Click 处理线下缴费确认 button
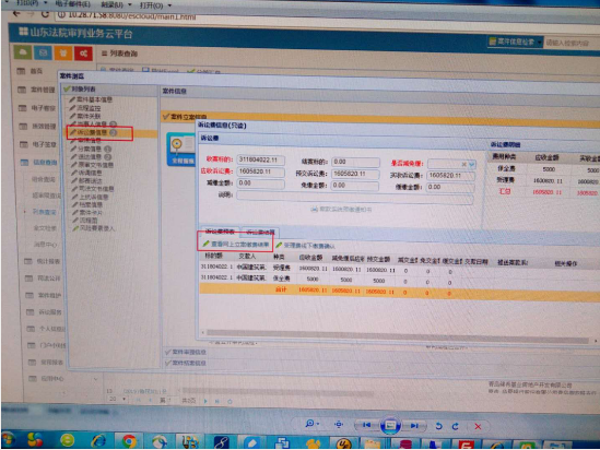 tap(305, 245)
